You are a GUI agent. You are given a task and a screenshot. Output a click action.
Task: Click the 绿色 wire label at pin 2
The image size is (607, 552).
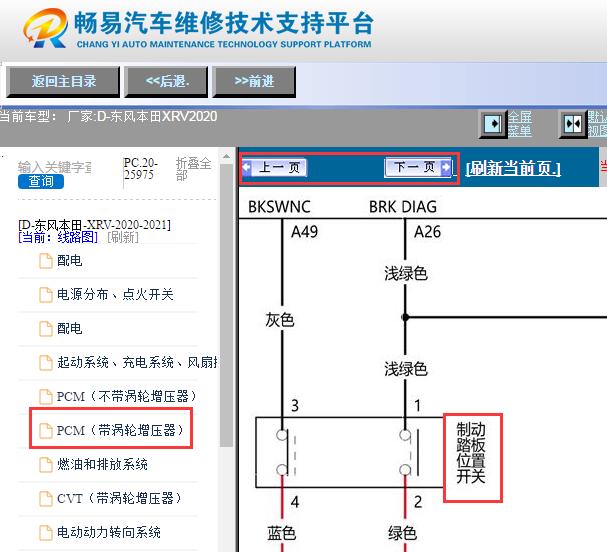click(402, 533)
